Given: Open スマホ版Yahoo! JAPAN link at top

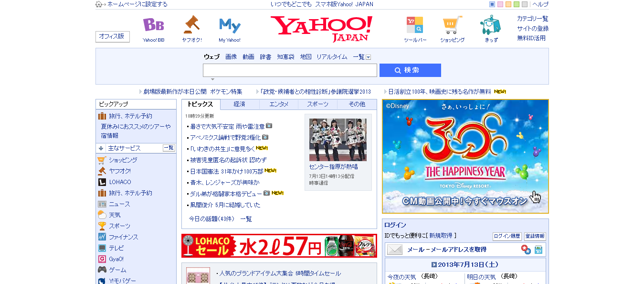Looking at the screenshot, I should (x=344, y=4).
